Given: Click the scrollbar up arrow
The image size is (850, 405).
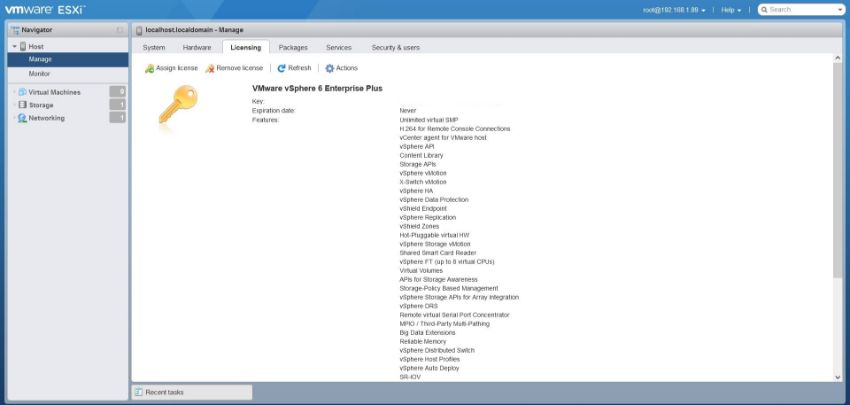Looking at the screenshot, I should click(x=838, y=59).
